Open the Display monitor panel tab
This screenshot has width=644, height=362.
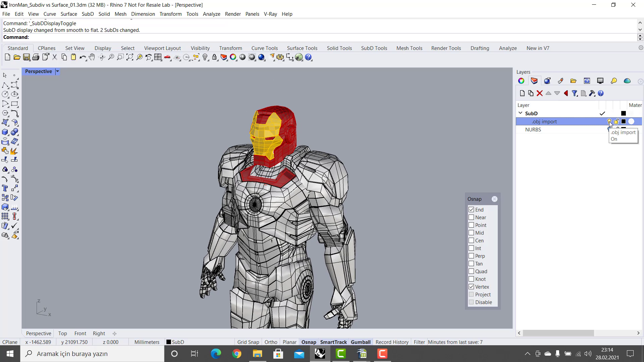click(600, 81)
